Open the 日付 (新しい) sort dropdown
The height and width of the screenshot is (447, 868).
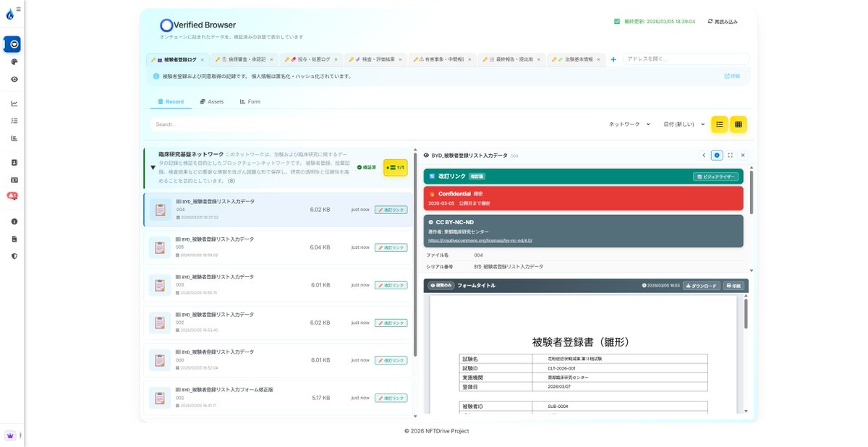point(684,124)
